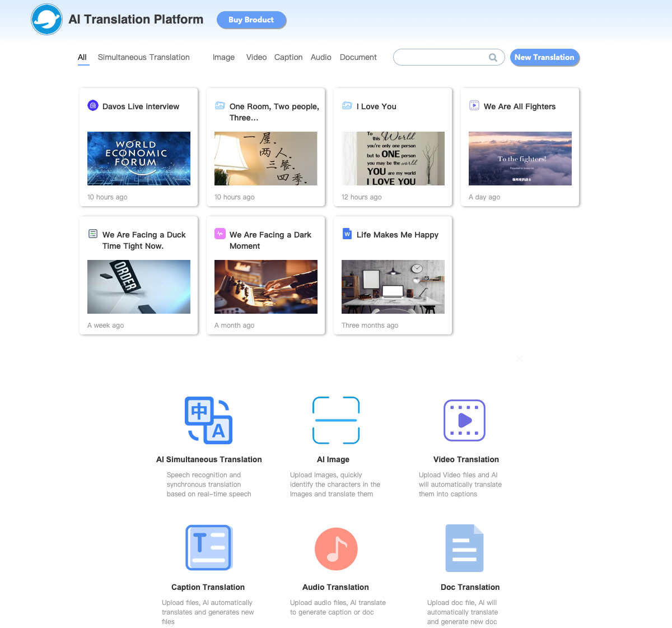672x628 pixels.
Task: Click the AI Simultaneous Translation icon
Action: (208, 420)
